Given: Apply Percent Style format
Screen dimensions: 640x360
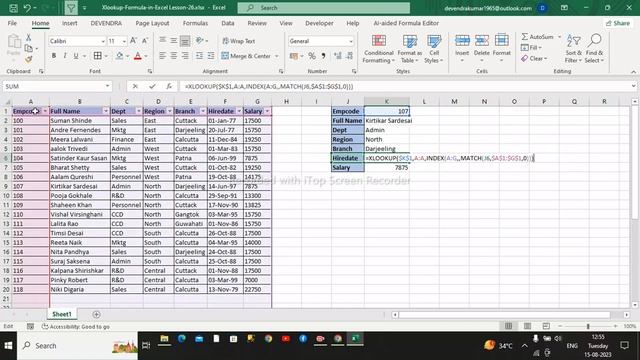Looking at the screenshot, I should [312, 56].
